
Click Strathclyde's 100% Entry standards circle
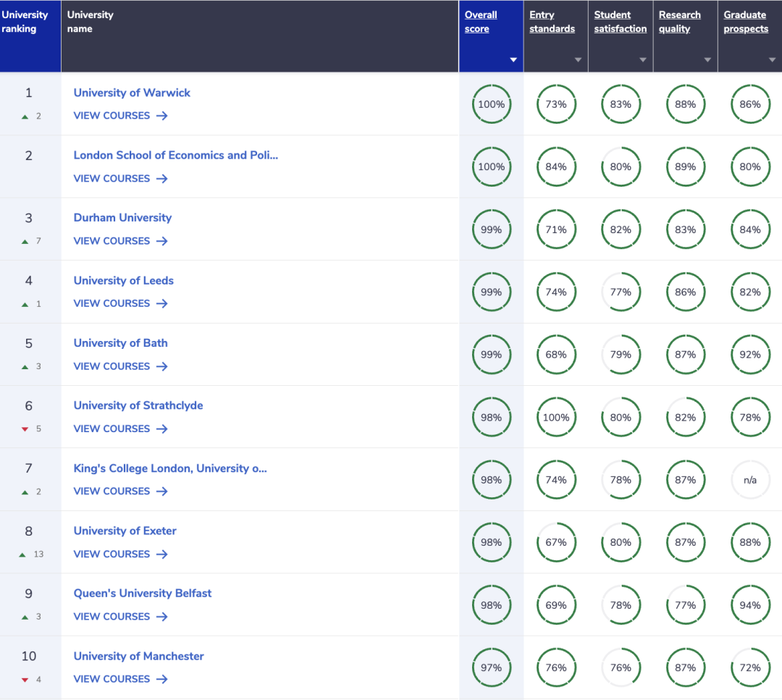tap(556, 418)
